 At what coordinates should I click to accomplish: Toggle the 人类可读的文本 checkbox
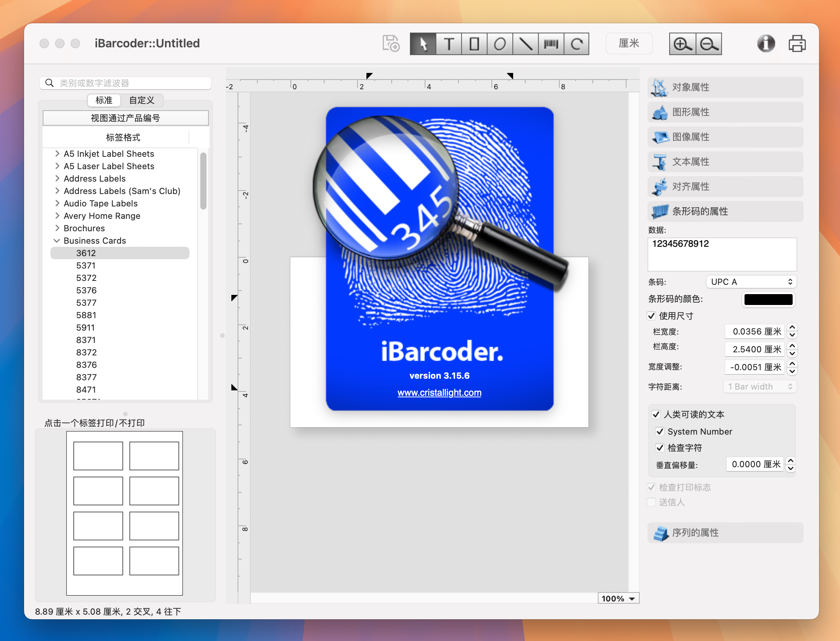pos(656,414)
